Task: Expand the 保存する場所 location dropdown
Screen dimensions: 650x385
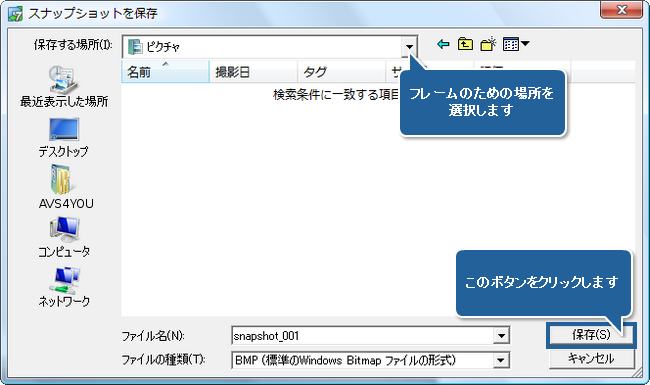Action: tap(409, 46)
